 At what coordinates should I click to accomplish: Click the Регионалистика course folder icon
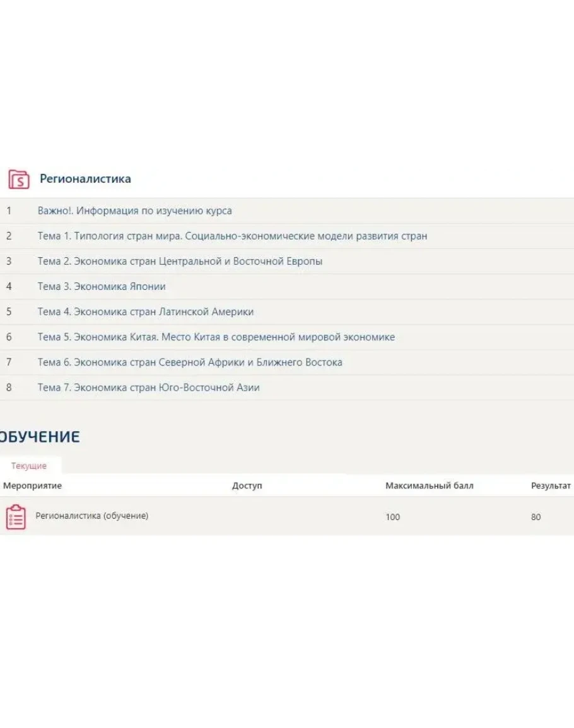coord(19,179)
